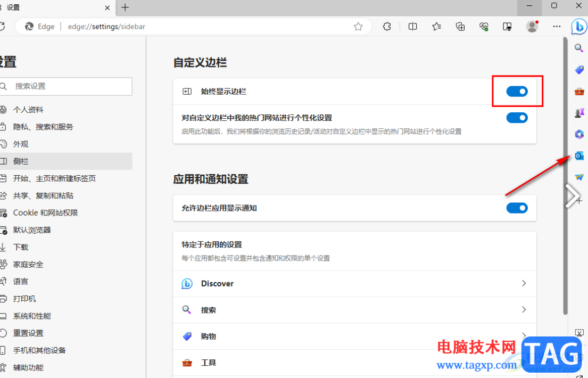Add this page to favorites star

coord(358,27)
